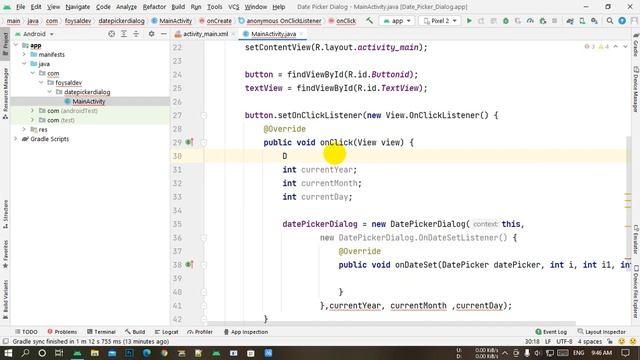
Task: Switch to activity_main.xml tab
Action: click(x=205, y=34)
